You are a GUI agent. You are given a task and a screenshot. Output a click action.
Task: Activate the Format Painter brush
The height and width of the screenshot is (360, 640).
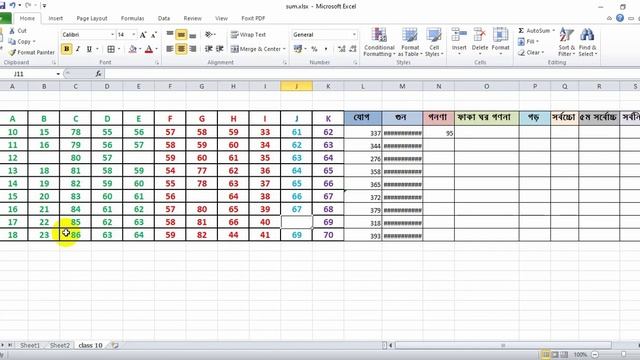pyautogui.click(x=31, y=52)
